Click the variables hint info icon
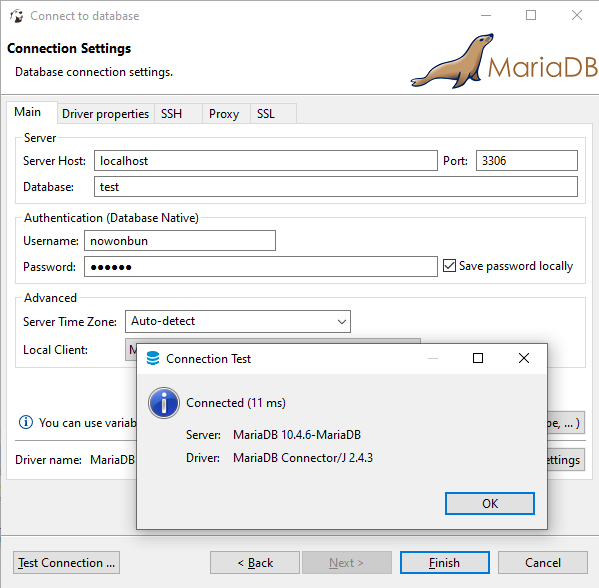Screen dimensions: 599x588 click(26, 422)
